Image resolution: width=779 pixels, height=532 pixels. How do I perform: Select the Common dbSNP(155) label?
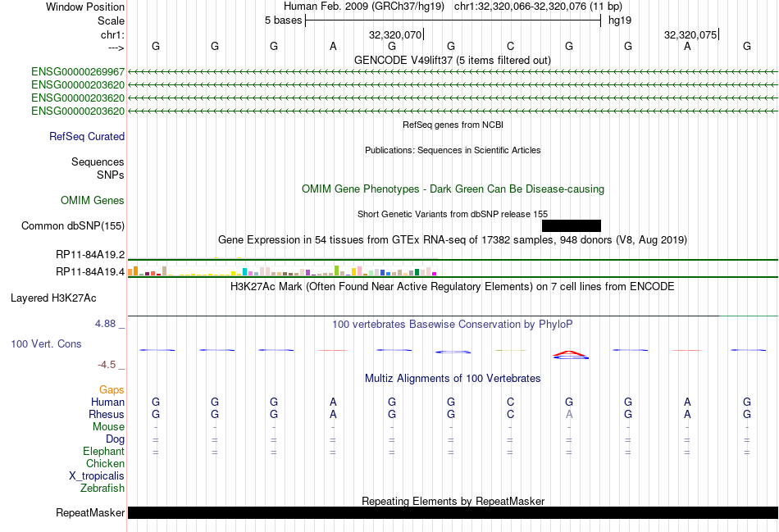[72, 226]
